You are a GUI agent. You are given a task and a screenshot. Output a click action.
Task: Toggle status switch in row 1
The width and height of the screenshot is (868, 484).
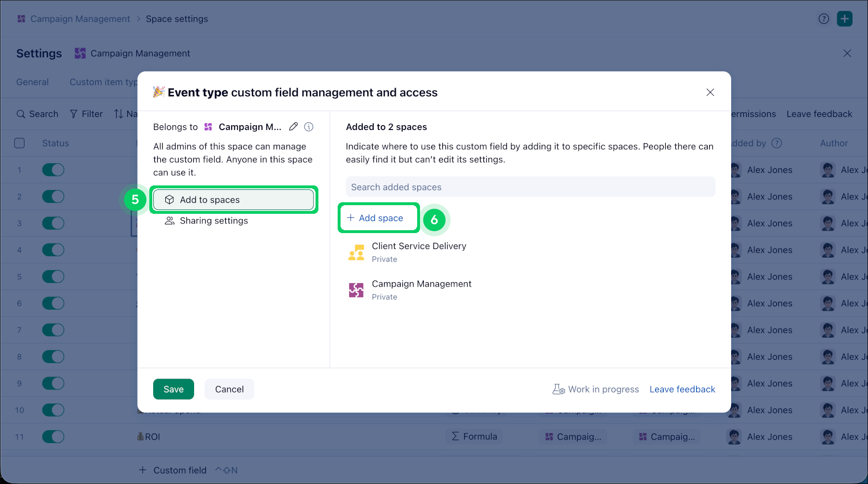tap(53, 170)
